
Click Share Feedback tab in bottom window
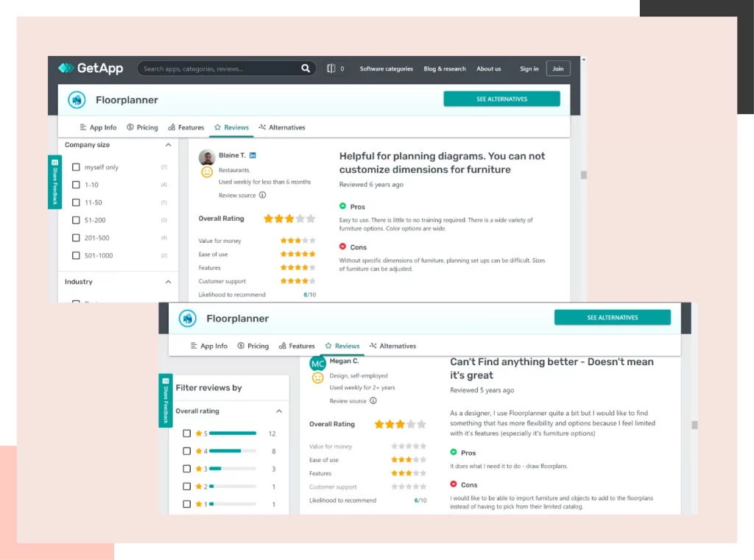coord(166,400)
